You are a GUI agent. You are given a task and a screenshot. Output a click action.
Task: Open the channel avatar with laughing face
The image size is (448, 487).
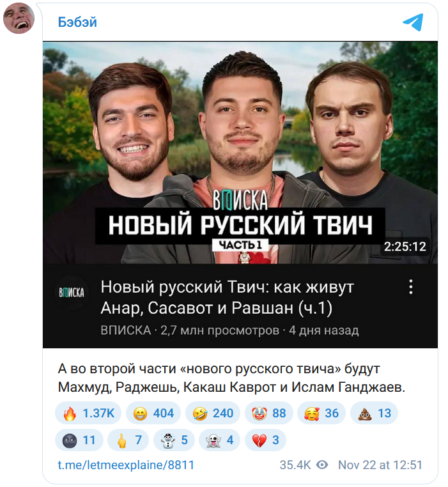point(19,19)
